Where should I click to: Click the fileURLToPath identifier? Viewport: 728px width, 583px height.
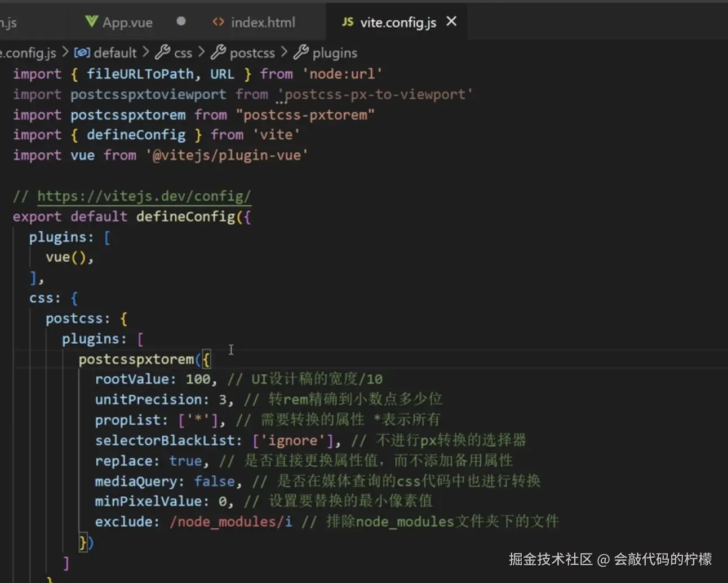pos(140,74)
